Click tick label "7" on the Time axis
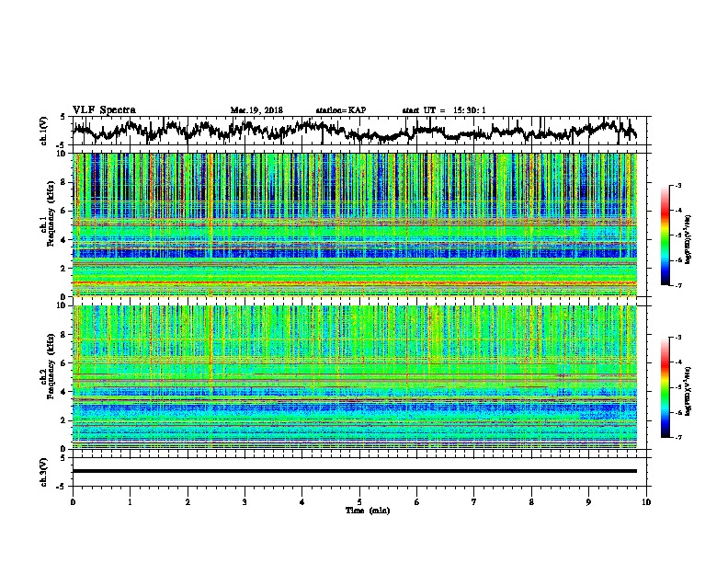This screenshot has height=563, width=728. click(474, 502)
